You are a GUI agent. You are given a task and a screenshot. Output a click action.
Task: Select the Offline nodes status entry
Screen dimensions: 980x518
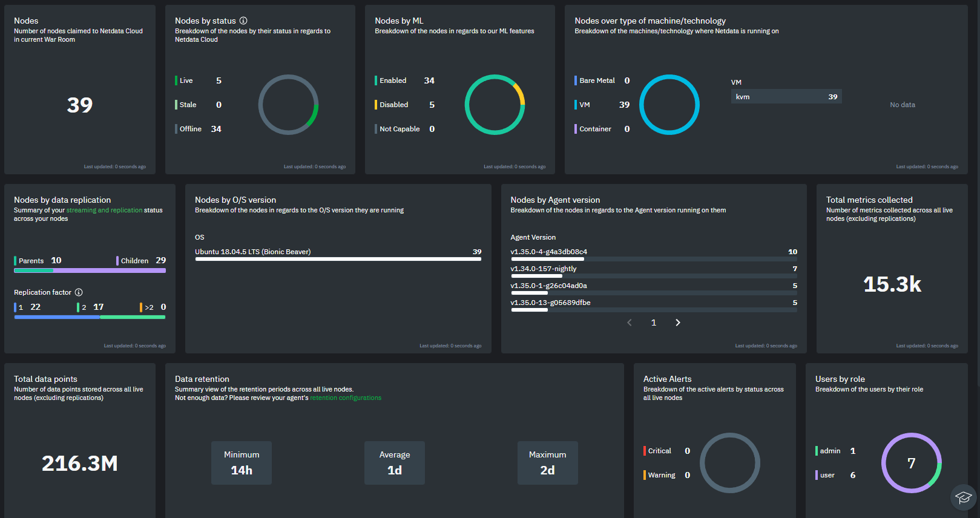pyautogui.click(x=199, y=129)
